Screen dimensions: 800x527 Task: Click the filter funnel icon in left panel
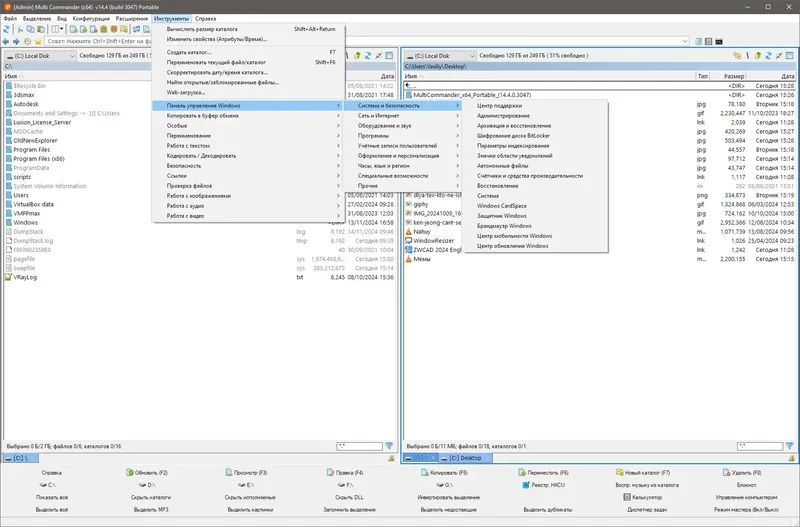point(389,446)
